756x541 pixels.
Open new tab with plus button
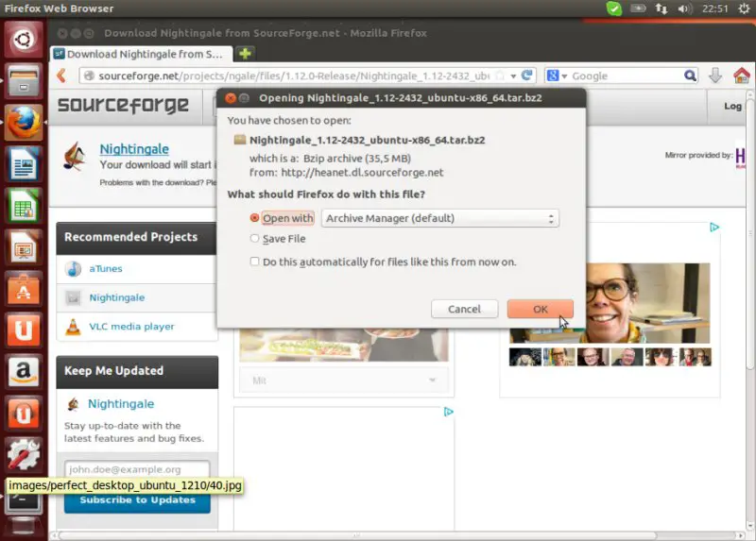[x=245, y=54]
